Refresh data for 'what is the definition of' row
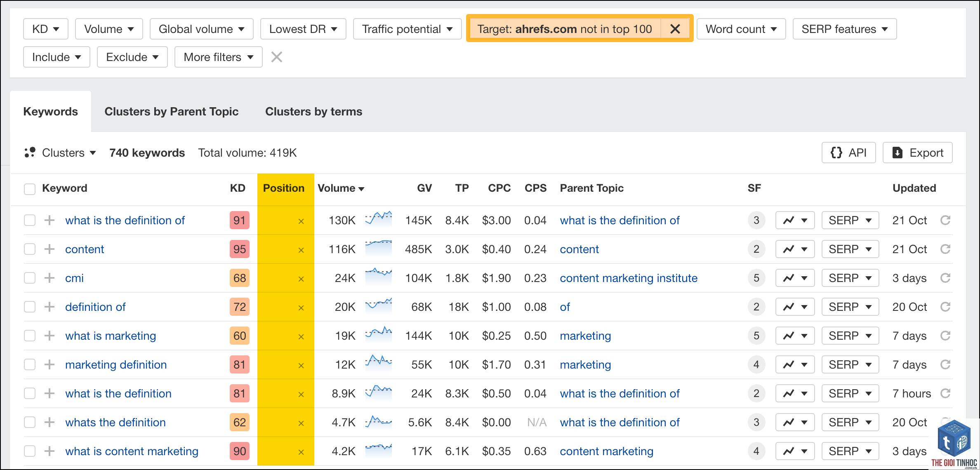This screenshot has width=980, height=470. 945,220
